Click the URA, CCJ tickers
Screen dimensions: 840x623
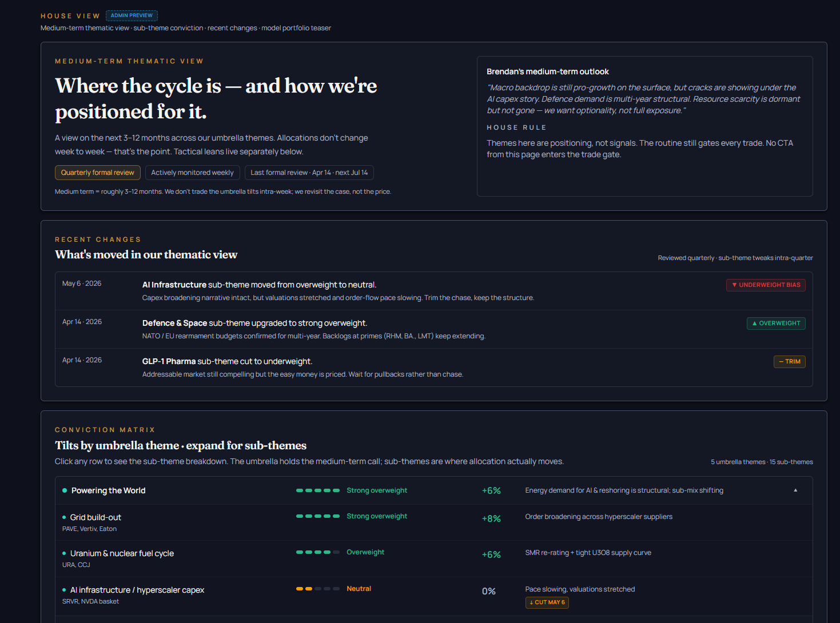[x=76, y=565]
